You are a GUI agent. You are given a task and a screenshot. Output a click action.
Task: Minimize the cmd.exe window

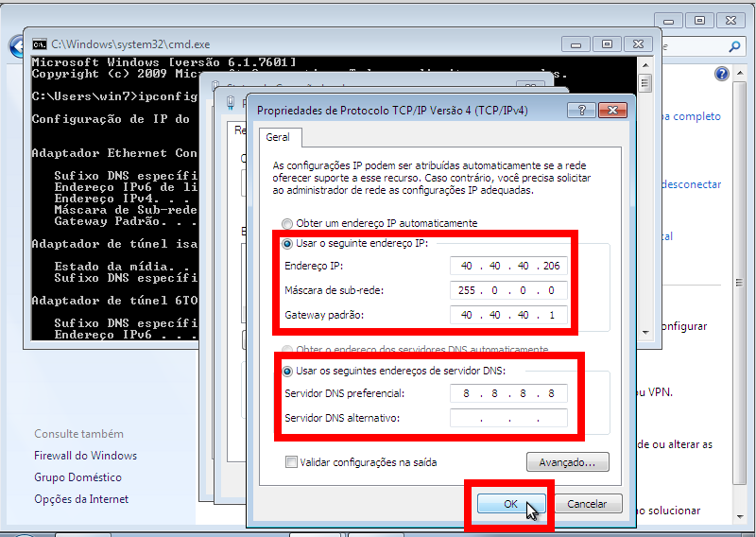coord(576,44)
